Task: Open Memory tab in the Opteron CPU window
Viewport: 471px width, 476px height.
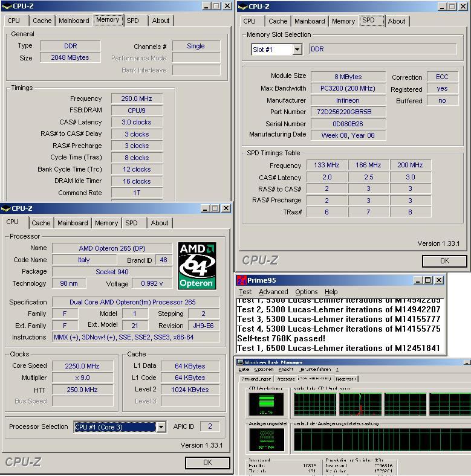Action: pos(106,223)
